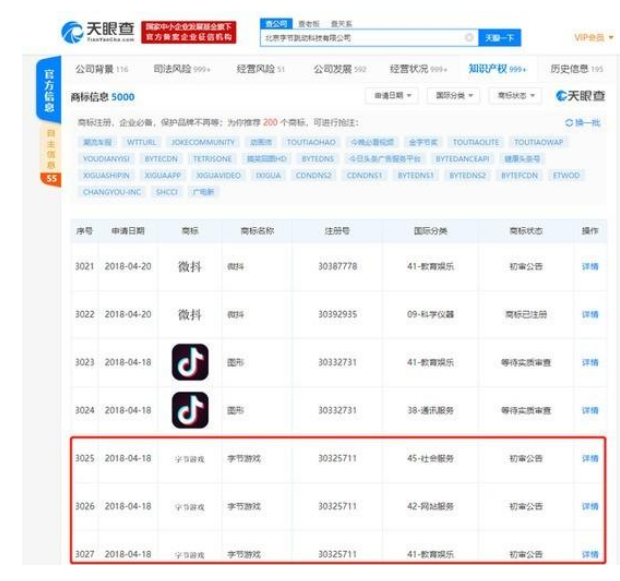Click the 天眼一下 search button
The height and width of the screenshot is (581, 620).
499,38
